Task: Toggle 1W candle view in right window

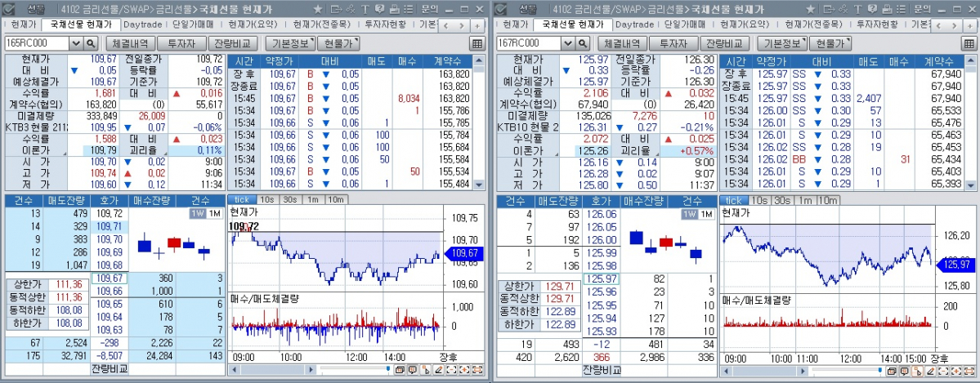Action: (x=690, y=214)
